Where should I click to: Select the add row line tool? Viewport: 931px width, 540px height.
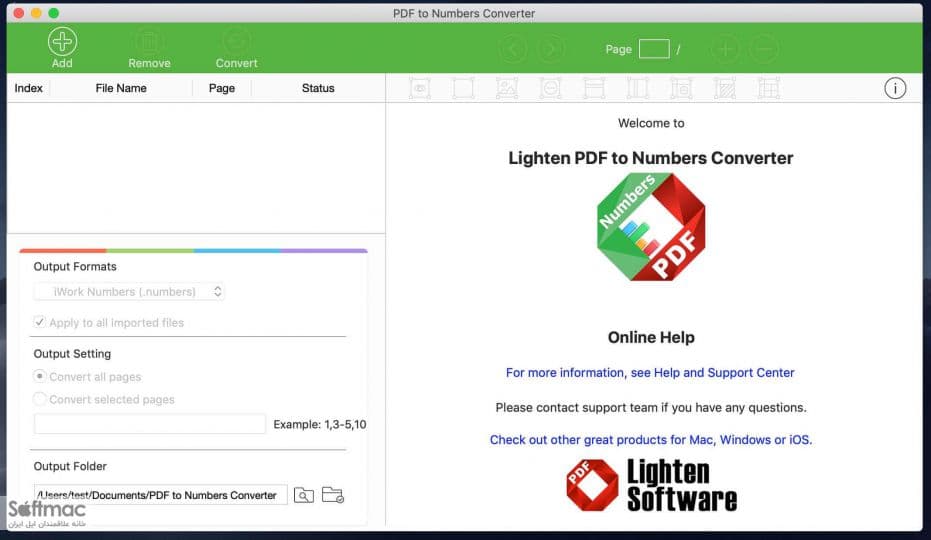tap(594, 89)
